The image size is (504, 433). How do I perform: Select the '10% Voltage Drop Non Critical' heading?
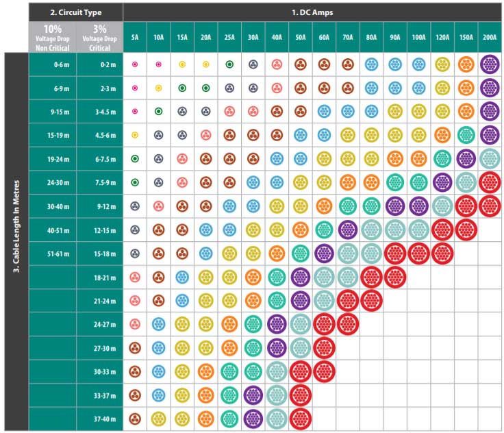coord(53,37)
